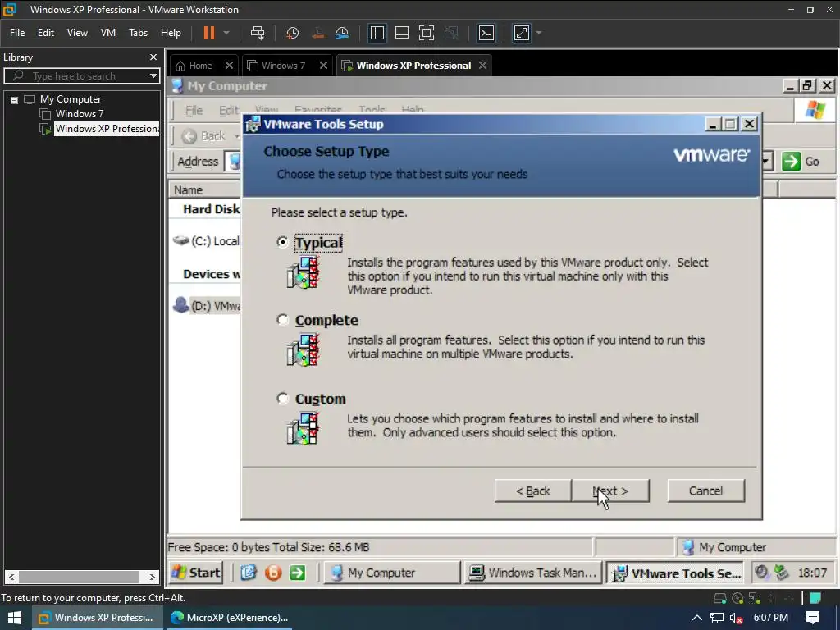Screen dimensions: 840x630
Task: Switch to Windows Task Manager taskbar button
Action: (533, 573)
